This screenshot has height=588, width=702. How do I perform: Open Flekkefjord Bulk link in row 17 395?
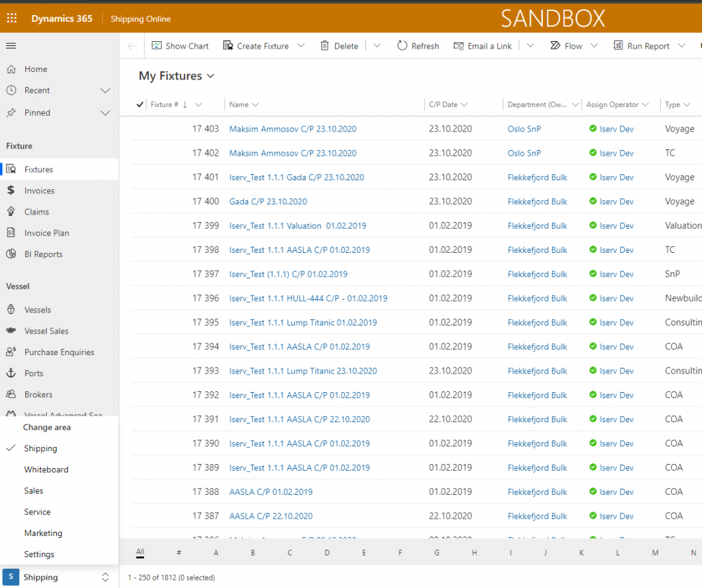tap(537, 322)
